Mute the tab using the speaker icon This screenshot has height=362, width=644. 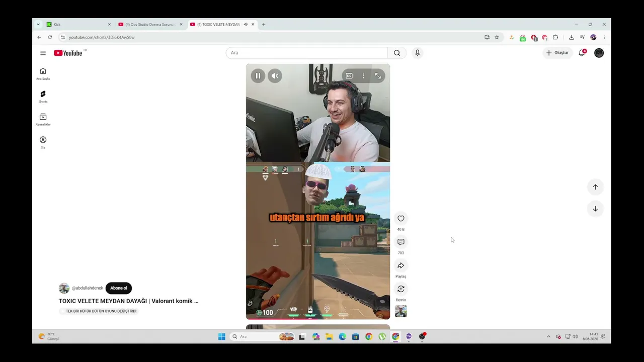[x=246, y=24]
